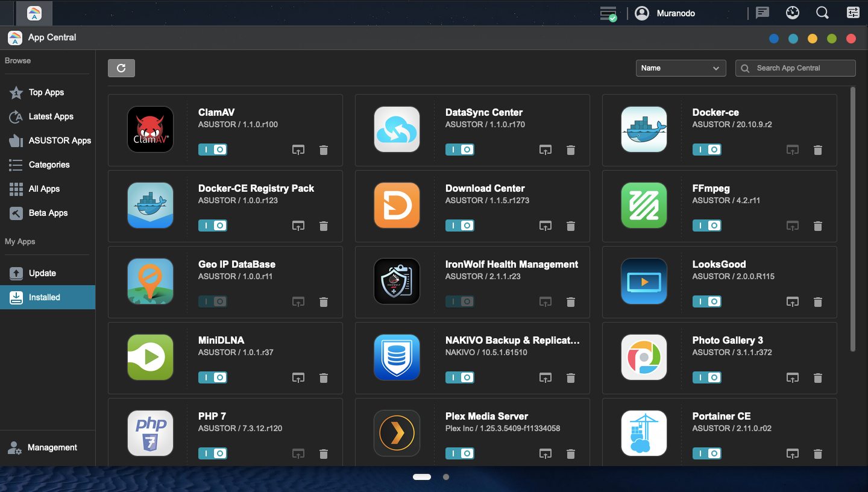Open the Name sort dropdown

(x=681, y=68)
